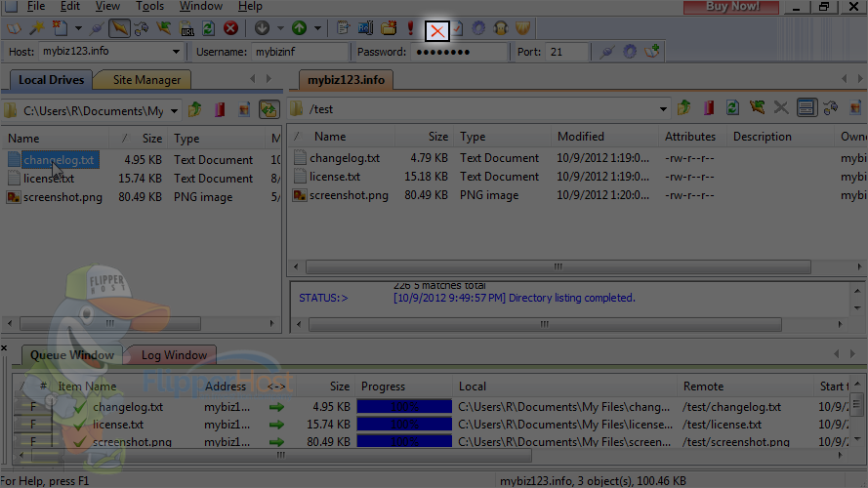868x488 pixels.
Task: Open dropdown arrow next to Upload icon
Action: coord(317,28)
